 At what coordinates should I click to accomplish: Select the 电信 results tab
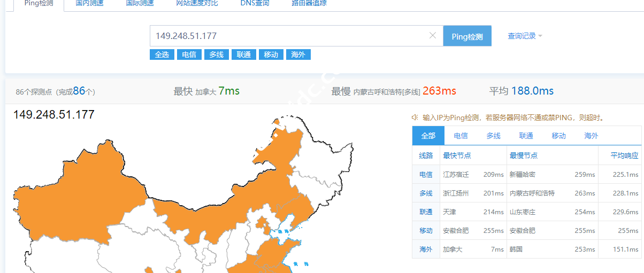click(x=461, y=136)
